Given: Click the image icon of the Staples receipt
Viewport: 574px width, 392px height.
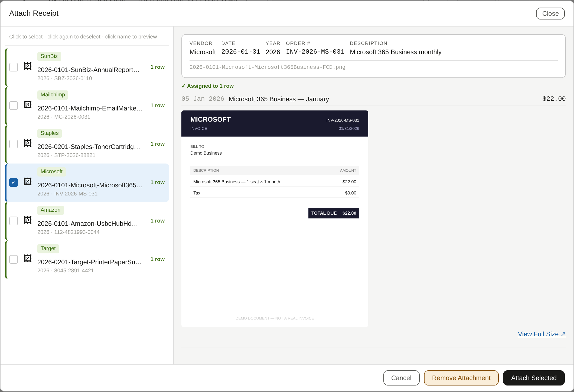Looking at the screenshot, I should click(28, 143).
